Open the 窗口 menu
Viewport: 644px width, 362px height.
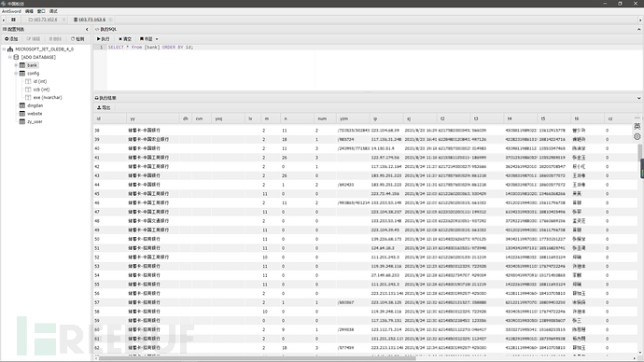[41, 11]
